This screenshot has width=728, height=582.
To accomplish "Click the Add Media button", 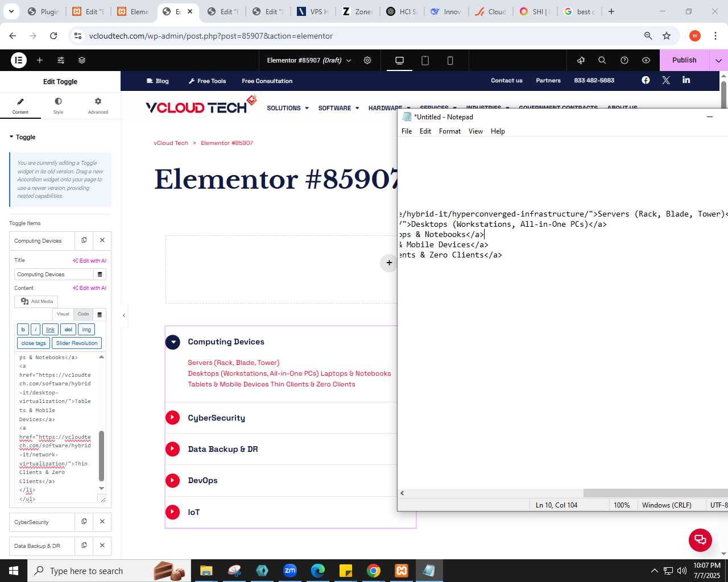I will pyautogui.click(x=36, y=301).
